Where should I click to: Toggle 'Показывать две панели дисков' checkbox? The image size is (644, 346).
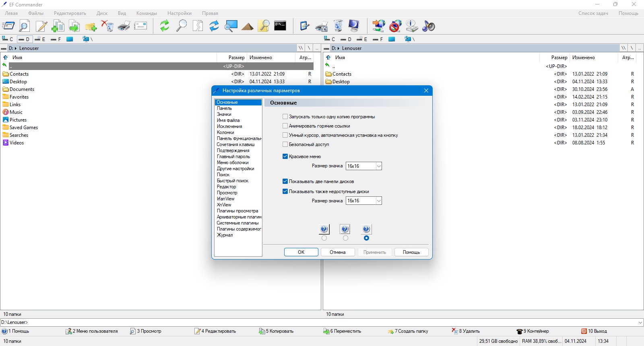[285, 181]
